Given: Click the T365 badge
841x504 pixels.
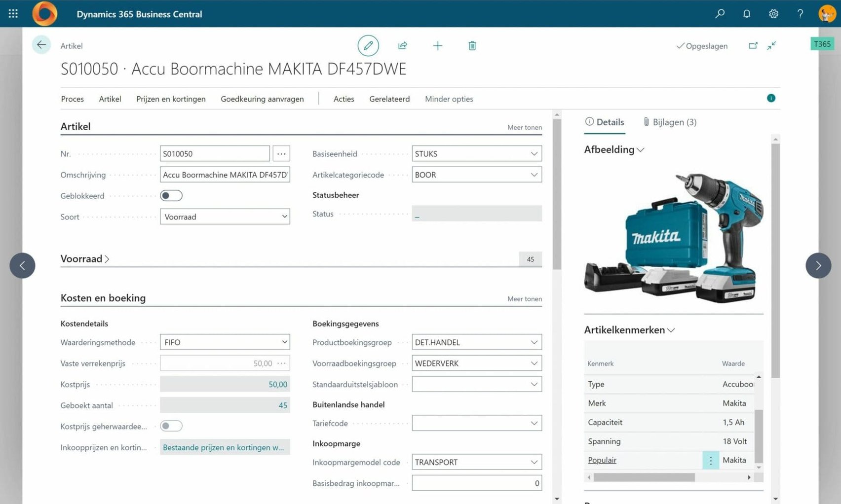Looking at the screenshot, I should click(x=822, y=44).
